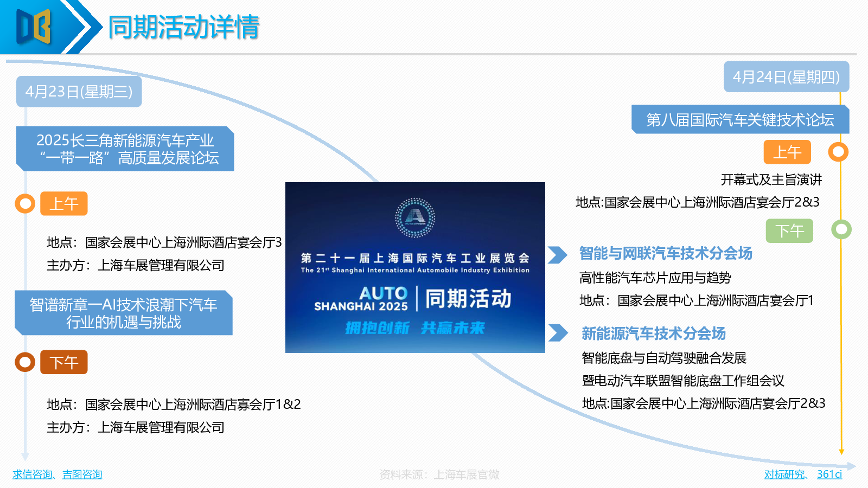The width and height of the screenshot is (868, 488).
Task: Click text 地点：国家会展中心上海洲际酒店宴会厅3
Action: pos(164,242)
